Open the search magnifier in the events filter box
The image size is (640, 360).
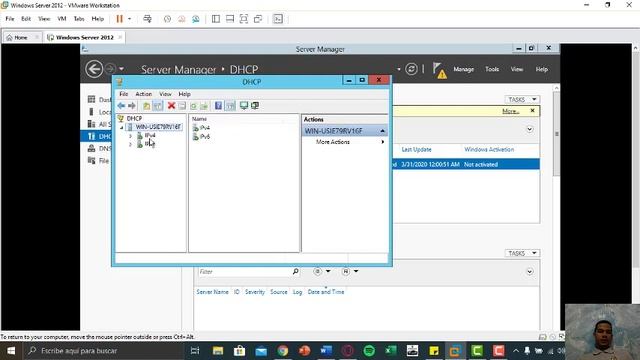pos(296,271)
